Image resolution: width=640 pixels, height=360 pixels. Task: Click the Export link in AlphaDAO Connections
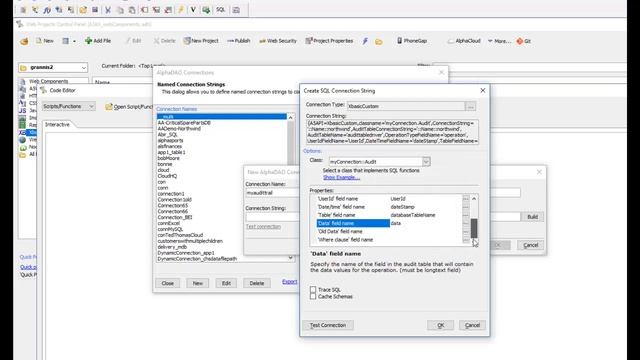point(290,282)
